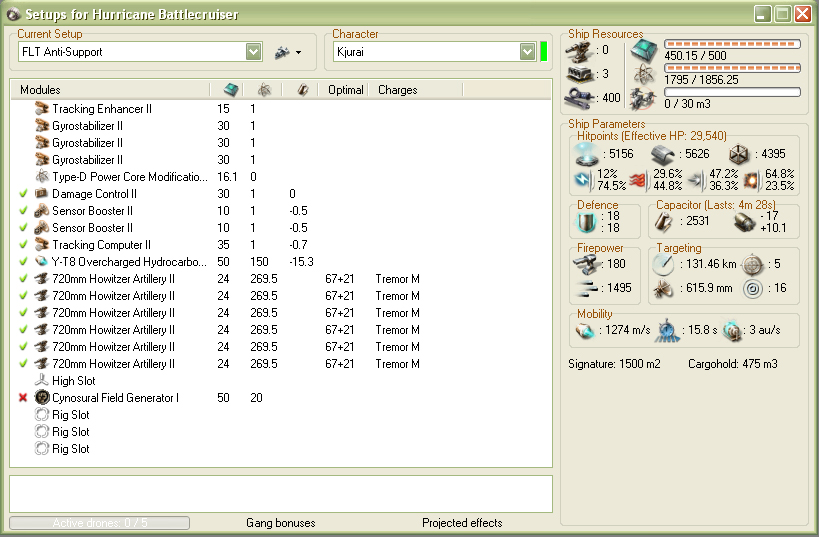
Task: Switch to Projected effects
Action: 462,523
